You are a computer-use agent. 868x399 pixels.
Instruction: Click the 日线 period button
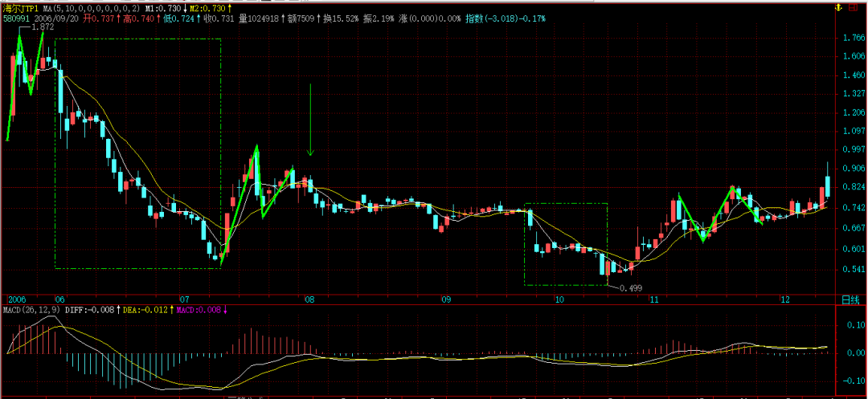[850, 299]
